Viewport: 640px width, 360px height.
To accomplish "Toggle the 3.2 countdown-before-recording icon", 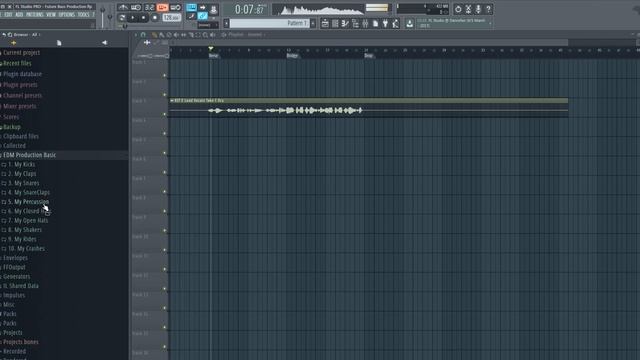I will point(149,7).
